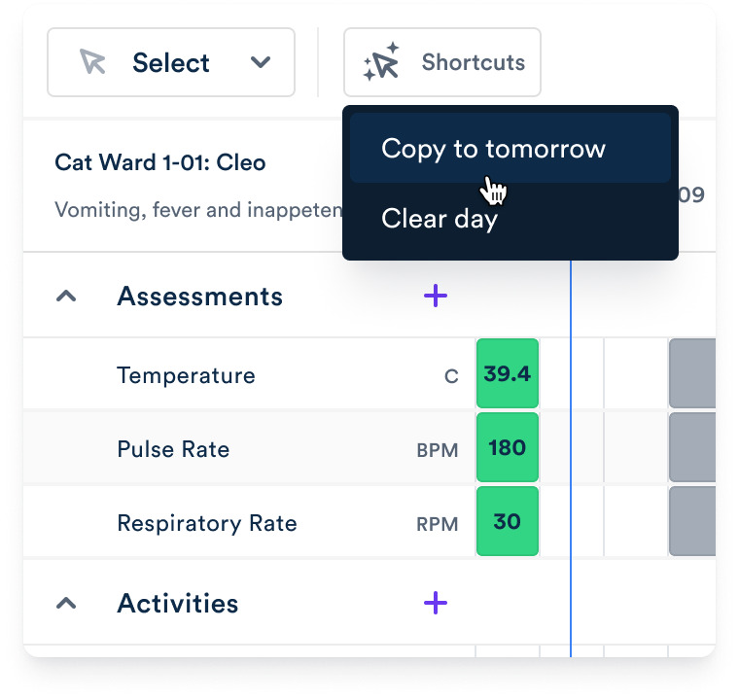Open the 30 respiratory rate cell

(507, 522)
